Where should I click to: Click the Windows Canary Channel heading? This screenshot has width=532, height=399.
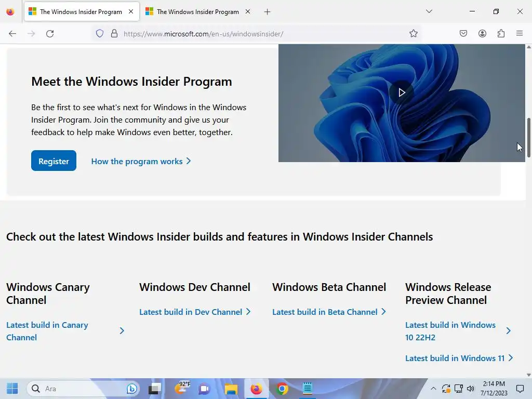[48, 294]
